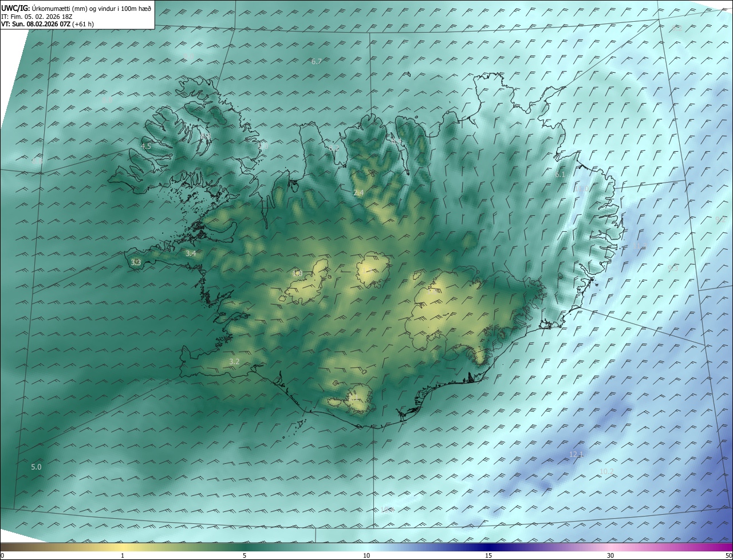Select the colour scale tick label 5
The height and width of the screenshot is (560, 733).
pos(245,555)
